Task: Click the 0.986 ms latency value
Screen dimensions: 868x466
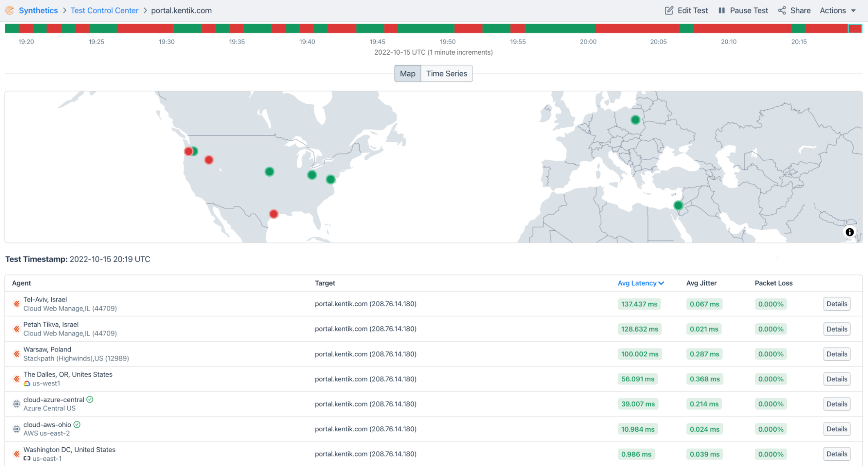Action: point(636,454)
